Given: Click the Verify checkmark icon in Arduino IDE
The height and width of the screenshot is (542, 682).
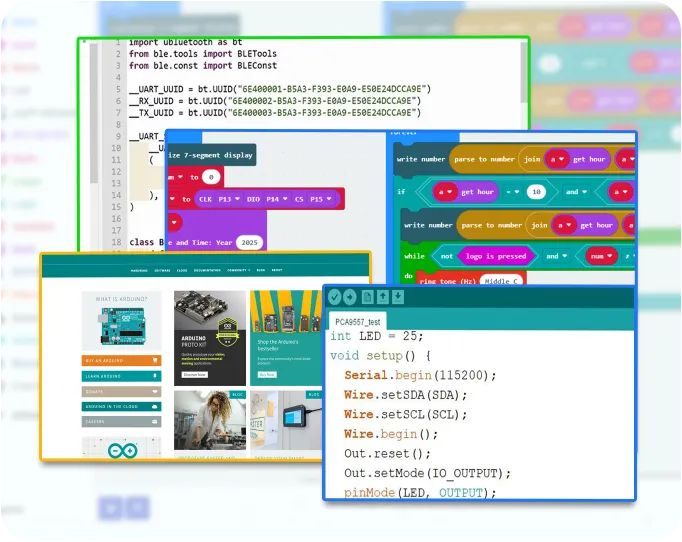Looking at the screenshot, I should click(x=334, y=297).
